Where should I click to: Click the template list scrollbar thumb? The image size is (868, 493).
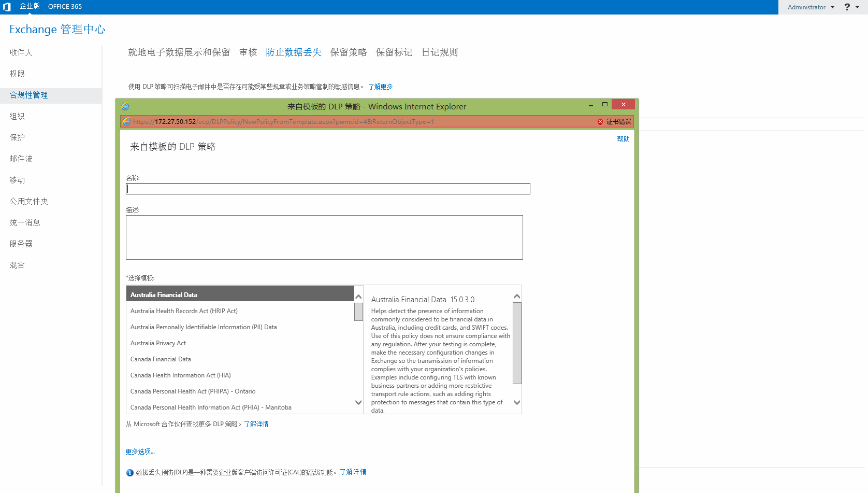tap(358, 312)
